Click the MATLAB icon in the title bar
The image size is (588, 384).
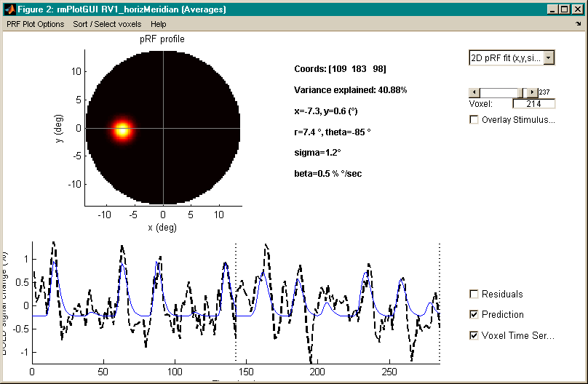pyautogui.click(x=9, y=9)
